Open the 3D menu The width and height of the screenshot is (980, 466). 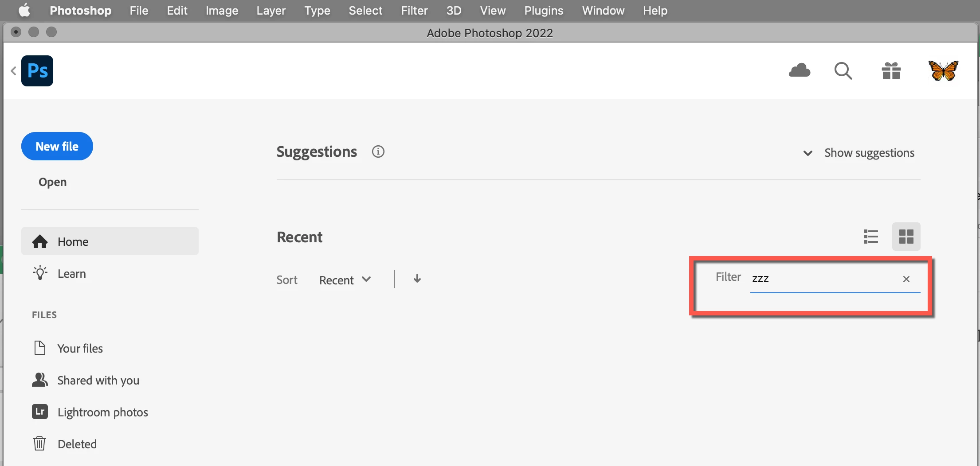454,10
